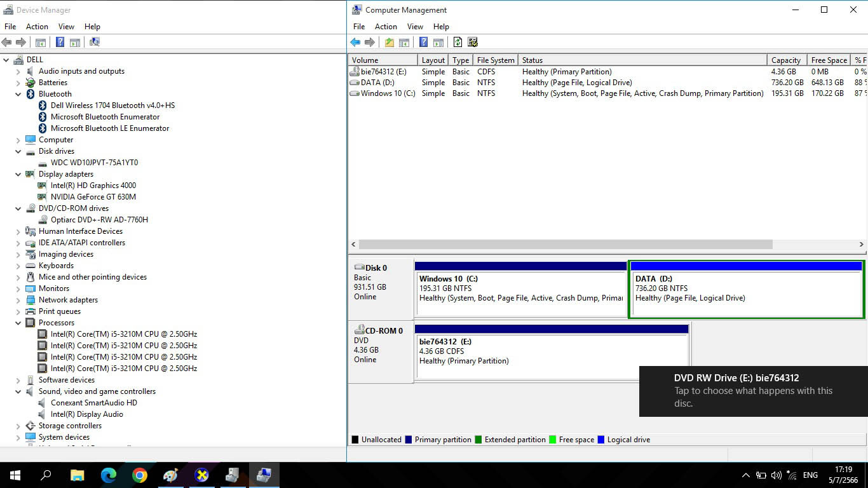Screen dimensions: 868x488
Task: Expand the Human Interface Devices node
Action: (x=18, y=231)
